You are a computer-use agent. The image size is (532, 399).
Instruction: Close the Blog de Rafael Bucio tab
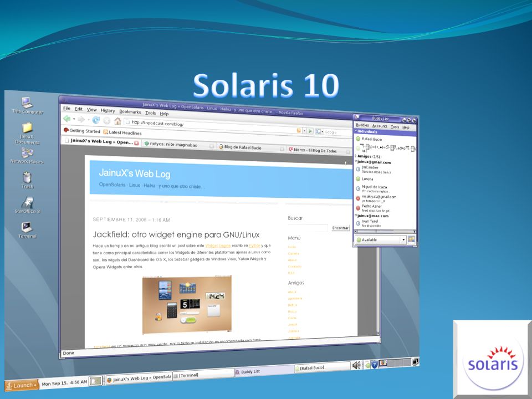282,149
